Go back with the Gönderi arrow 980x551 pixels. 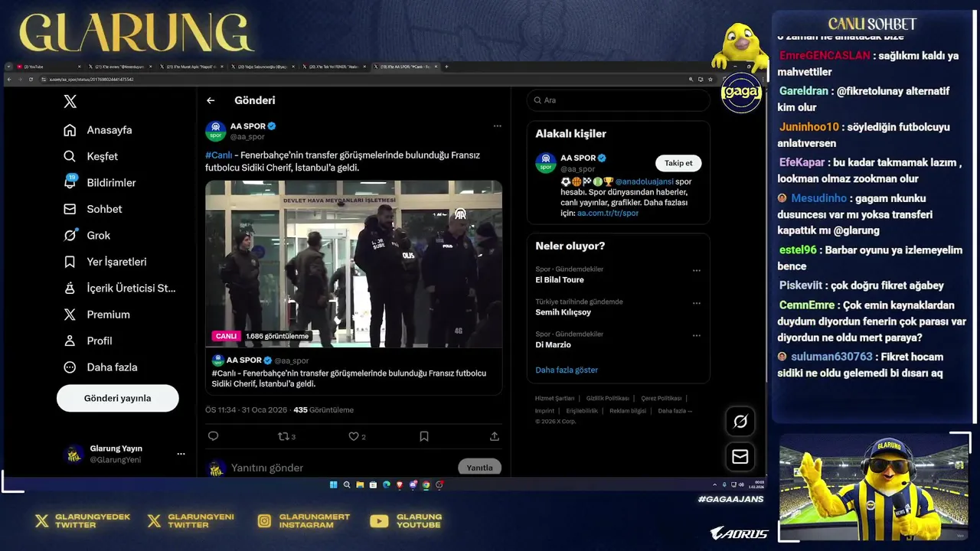click(x=211, y=100)
